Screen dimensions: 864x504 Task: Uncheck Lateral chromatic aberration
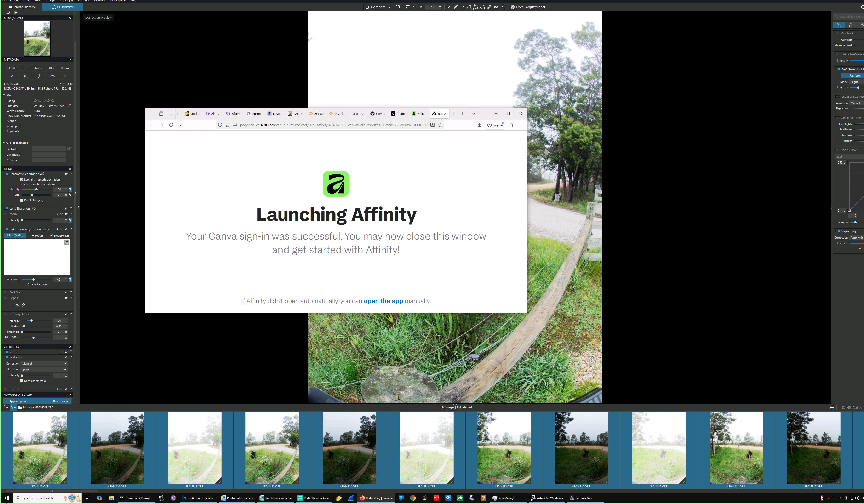22,180
